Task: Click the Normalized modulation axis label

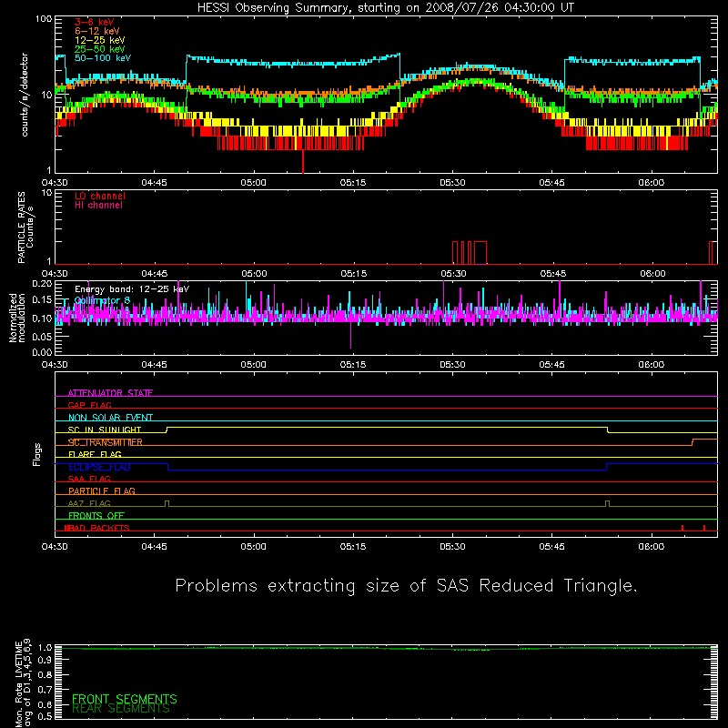Action: pyautogui.click(x=17, y=318)
